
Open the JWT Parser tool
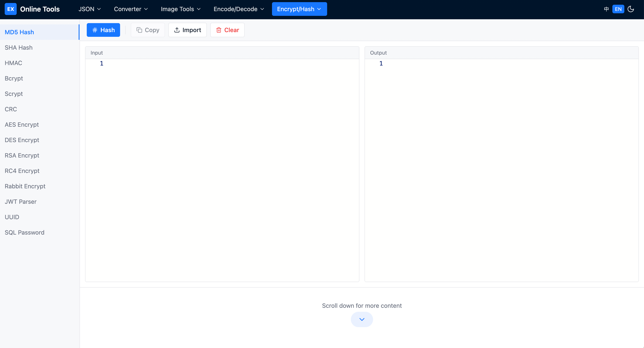[x=21, y=202]
